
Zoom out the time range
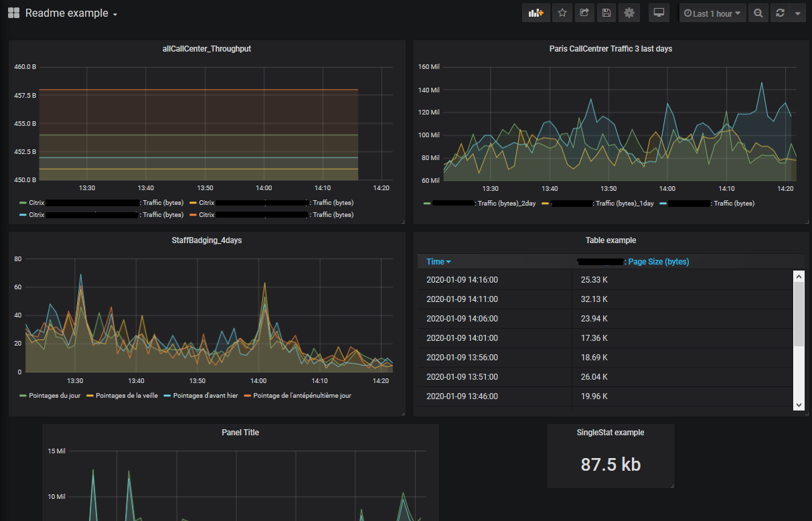pos(758,13)
